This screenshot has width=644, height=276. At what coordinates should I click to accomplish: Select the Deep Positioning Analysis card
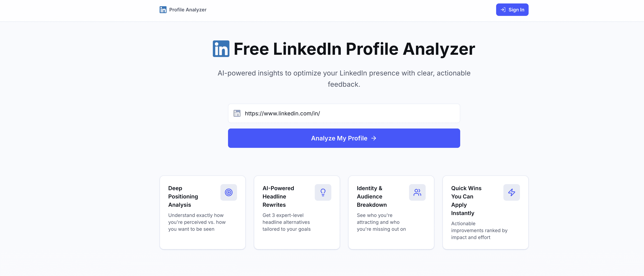[202, 212]
